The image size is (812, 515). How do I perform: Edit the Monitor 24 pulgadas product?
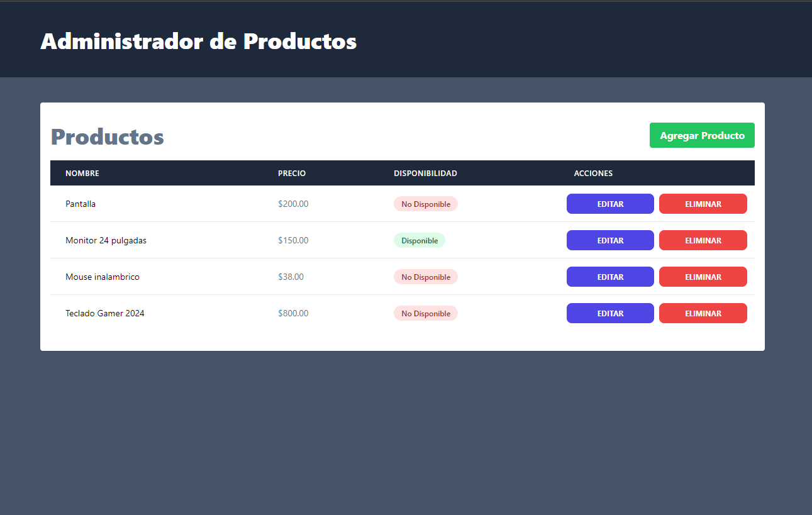tap(610, 240)
